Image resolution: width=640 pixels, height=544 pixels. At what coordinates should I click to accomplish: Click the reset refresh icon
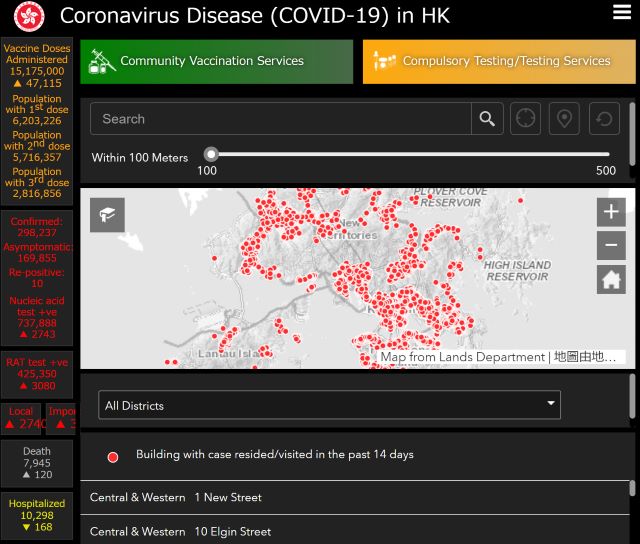(604, 119)
